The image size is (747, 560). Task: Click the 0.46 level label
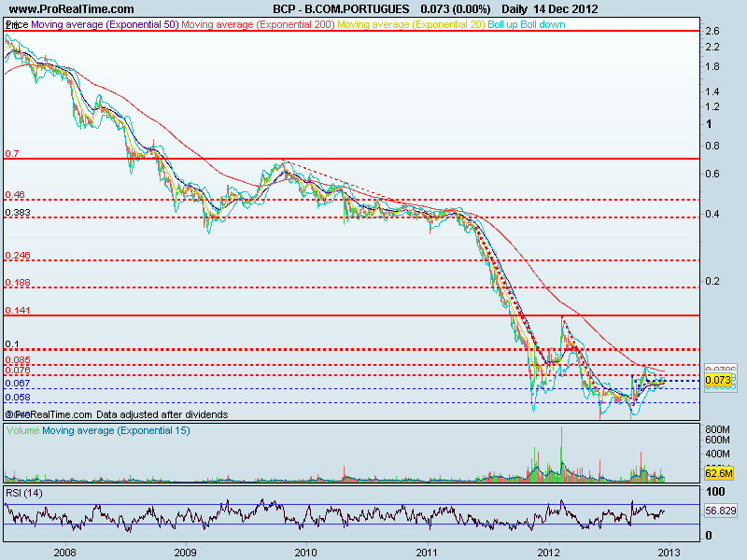click(x=15, y=194)
